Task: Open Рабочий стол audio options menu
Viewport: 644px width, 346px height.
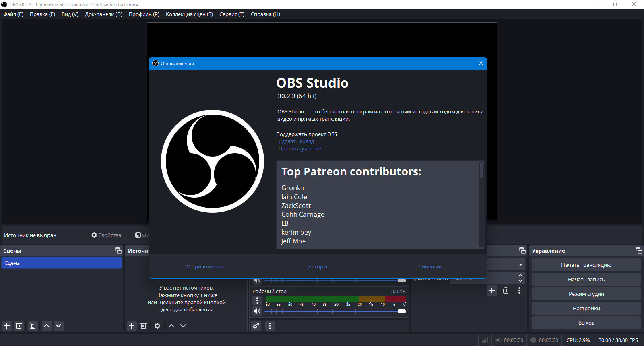Action: [257, 301]
